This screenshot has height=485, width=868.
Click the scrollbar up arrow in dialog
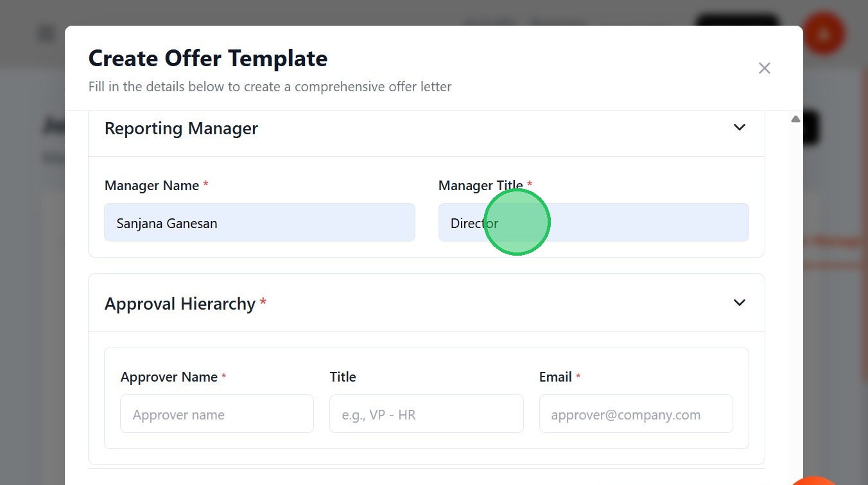coord(795,119)
